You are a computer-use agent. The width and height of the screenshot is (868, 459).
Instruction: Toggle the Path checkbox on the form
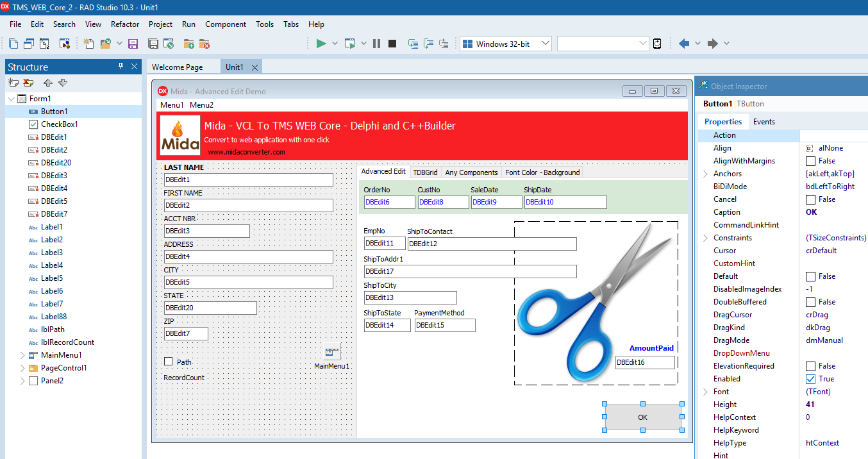pos(168,362)
